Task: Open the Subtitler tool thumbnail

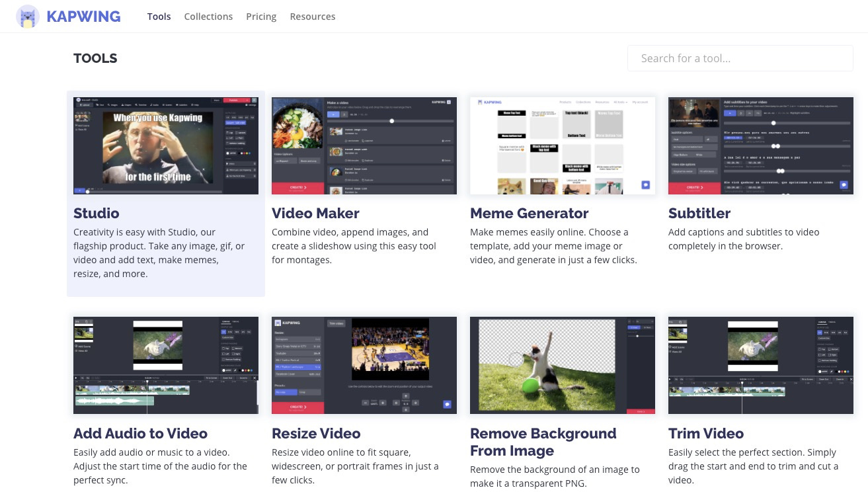Action: 761,145
